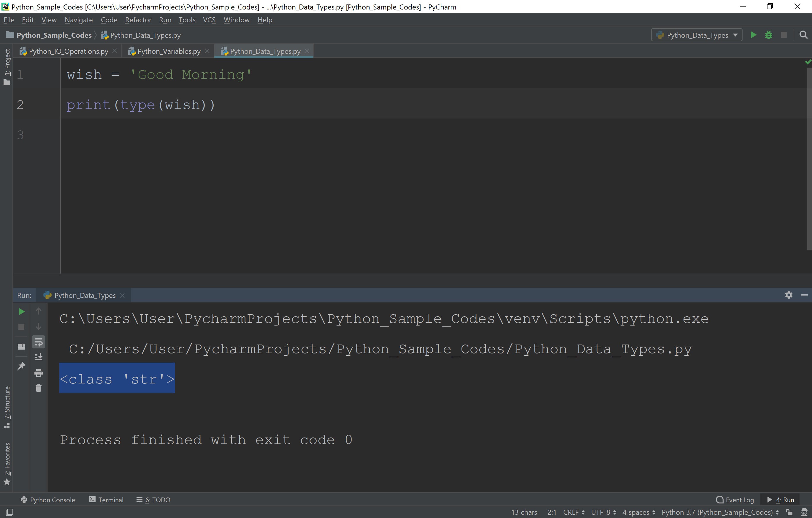This screenshot has height=518, width=812.
Task: Open the Print console output icon
Action: click(39, 373)
